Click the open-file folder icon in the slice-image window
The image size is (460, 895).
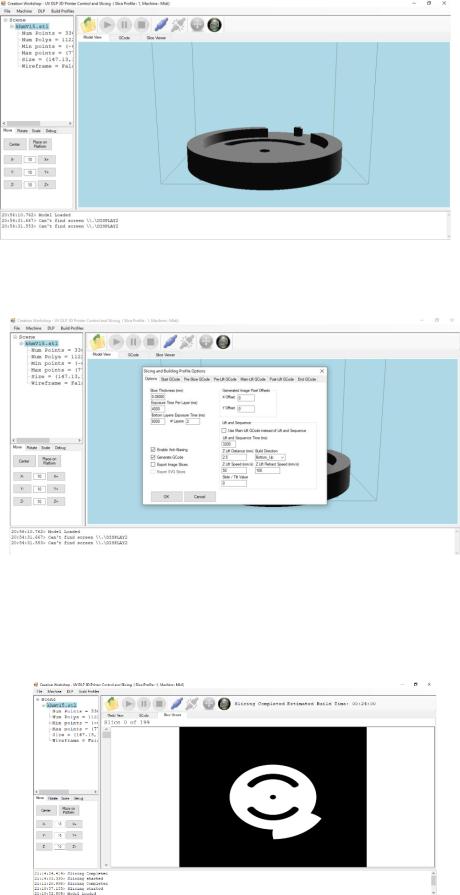tap(112, 703)
